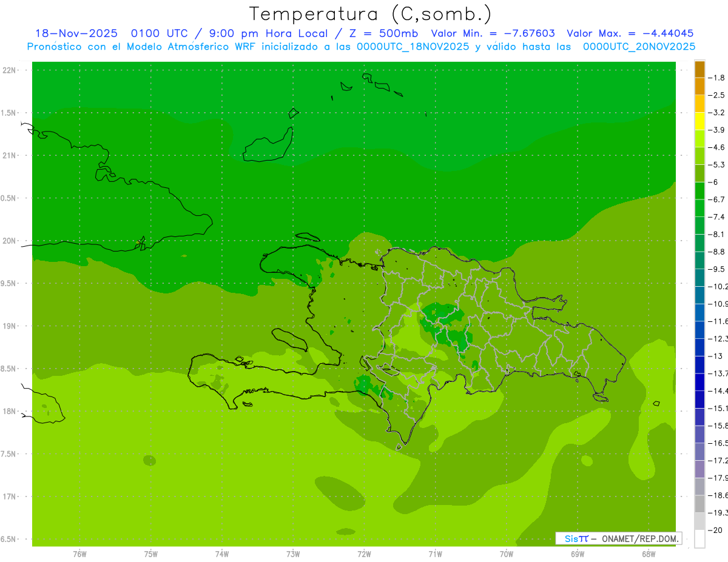The image size is (728, 562).
Task: Select the date text "18-Nov-2025"
Action: pos(76,33)
